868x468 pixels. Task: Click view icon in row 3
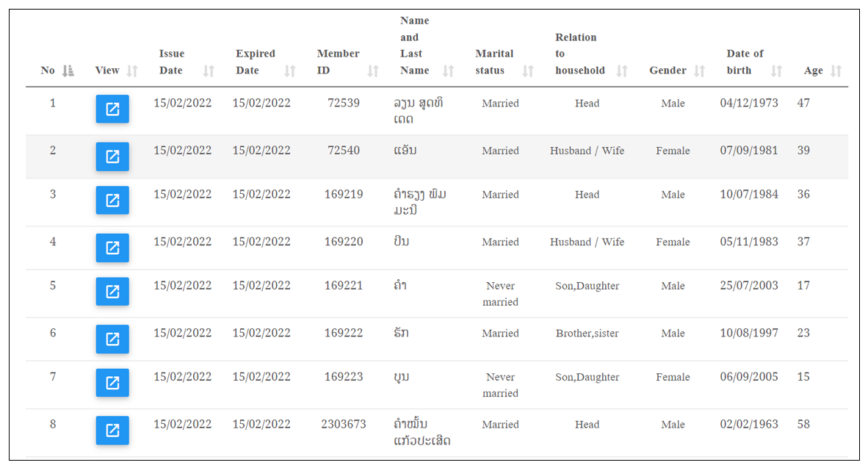112,200
